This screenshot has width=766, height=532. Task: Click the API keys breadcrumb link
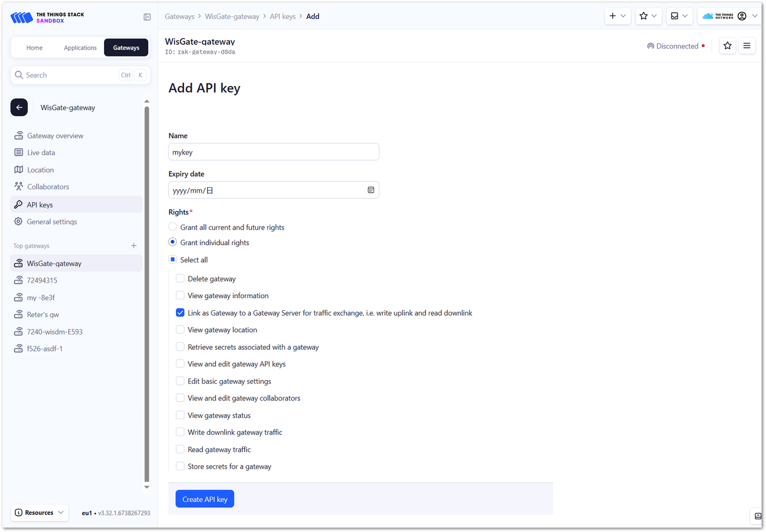(x=282, y=16)
